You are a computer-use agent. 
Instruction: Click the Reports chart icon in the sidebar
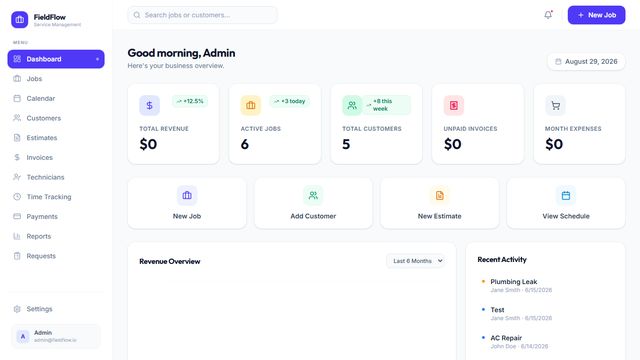click(17, 236)
